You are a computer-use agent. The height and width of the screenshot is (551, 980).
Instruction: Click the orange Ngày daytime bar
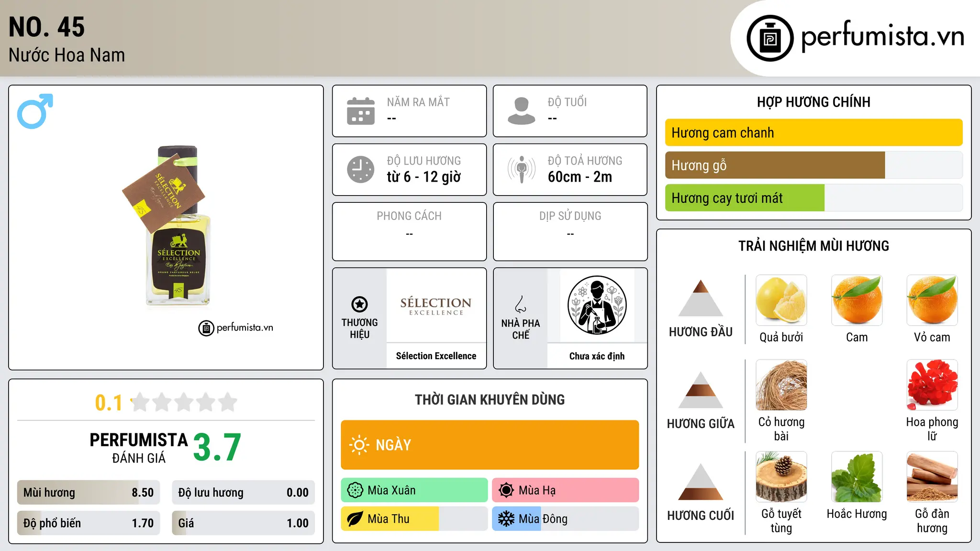pos(490,445)
